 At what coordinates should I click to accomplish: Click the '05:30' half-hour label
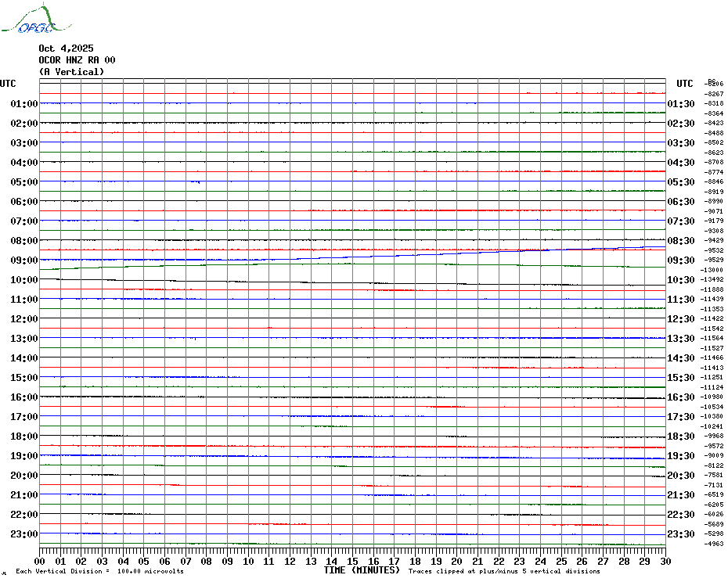(x=681, y=182)
